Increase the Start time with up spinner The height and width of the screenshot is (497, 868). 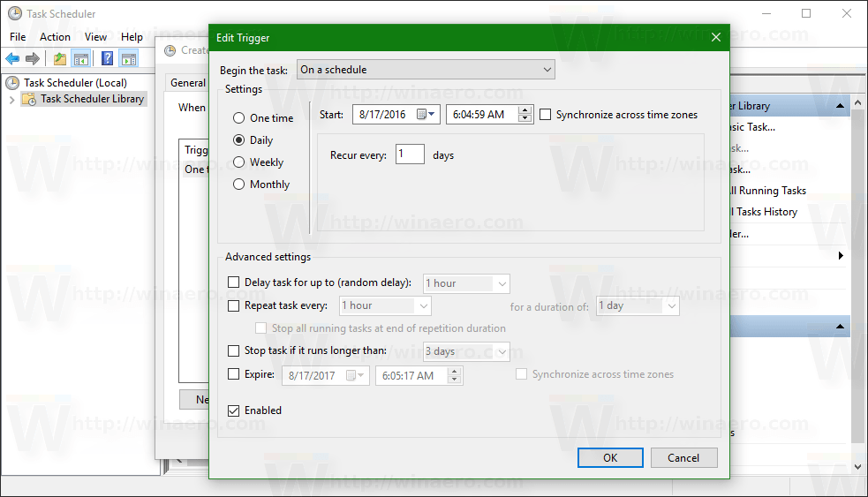[x=525, y=110]
